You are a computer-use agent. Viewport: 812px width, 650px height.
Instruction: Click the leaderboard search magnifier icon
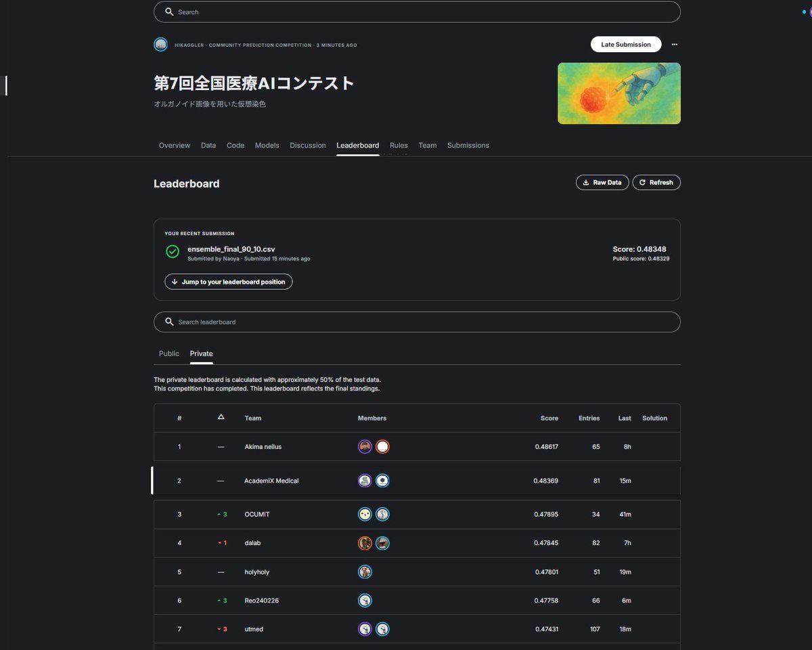[169, 322]
